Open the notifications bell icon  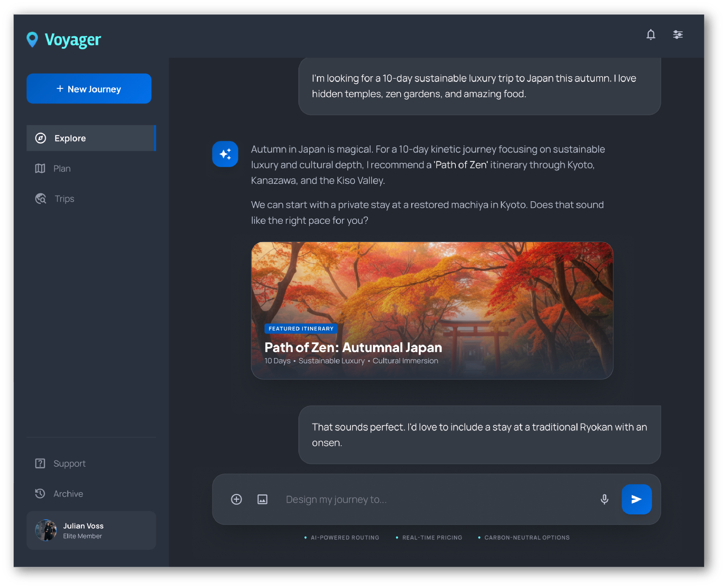(651, 35)
